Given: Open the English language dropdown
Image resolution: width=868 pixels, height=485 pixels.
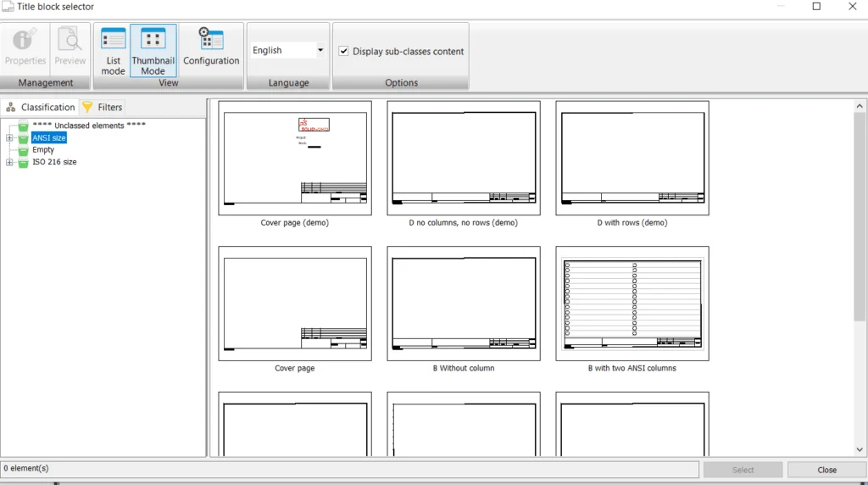Looking at the screenshot, I should tap(320, 51).
